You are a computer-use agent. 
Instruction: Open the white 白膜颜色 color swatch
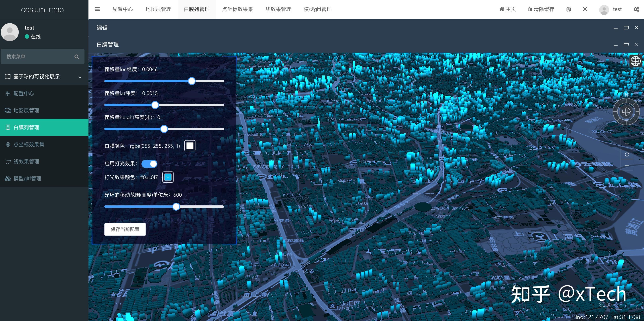point(190,146)
